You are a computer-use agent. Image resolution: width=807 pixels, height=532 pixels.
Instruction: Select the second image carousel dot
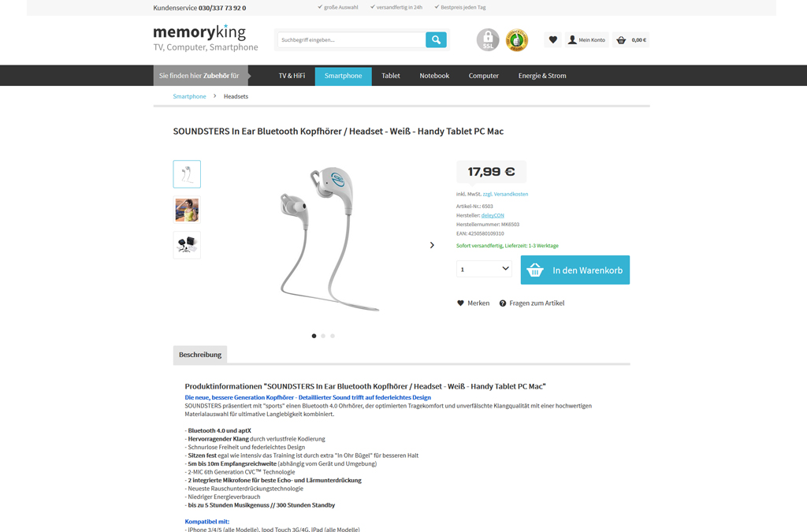pos(323,336)
